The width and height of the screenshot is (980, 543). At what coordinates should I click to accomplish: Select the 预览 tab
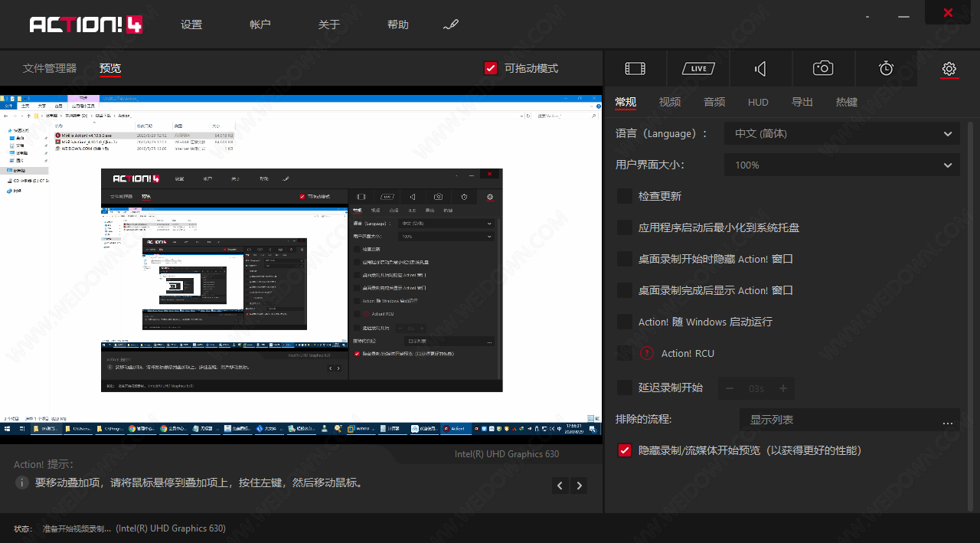pos(110,68)
